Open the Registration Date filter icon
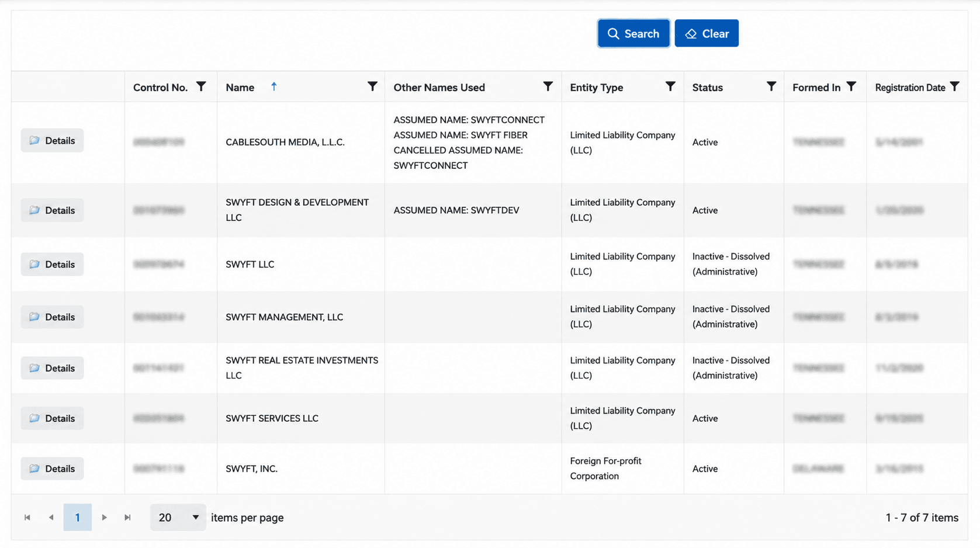The image size is (980, 548). (954, 86)
